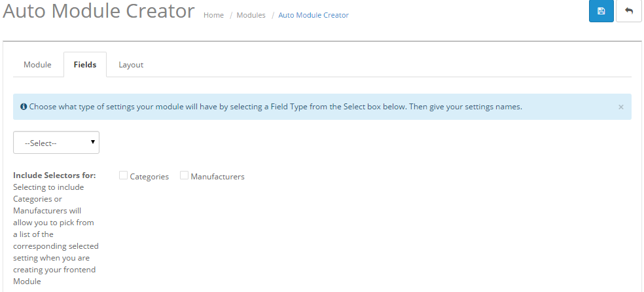The width and height of the screenshot is (644, 292).
Task: Click the selectors help description paragraph
Action: [x=55, y=234]
